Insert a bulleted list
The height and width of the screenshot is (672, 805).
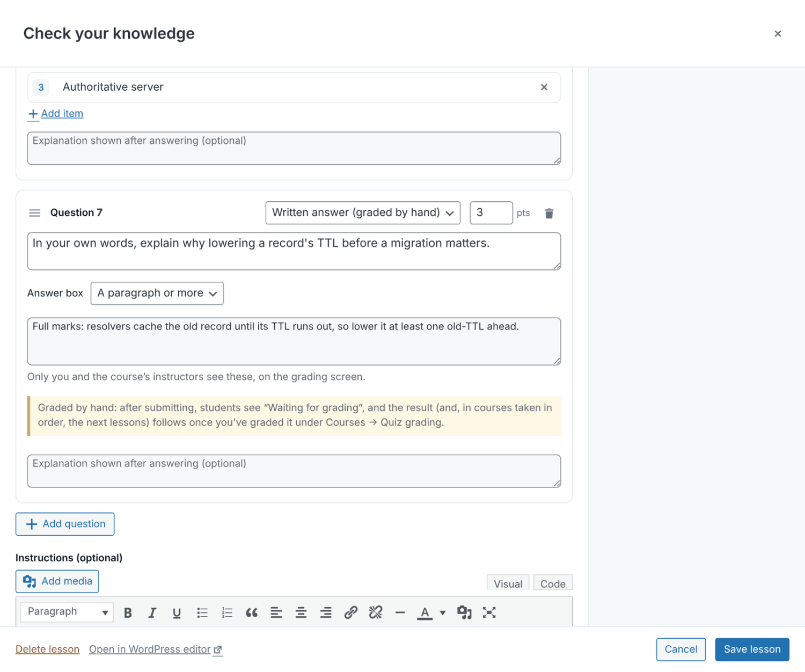pos(202,612)
